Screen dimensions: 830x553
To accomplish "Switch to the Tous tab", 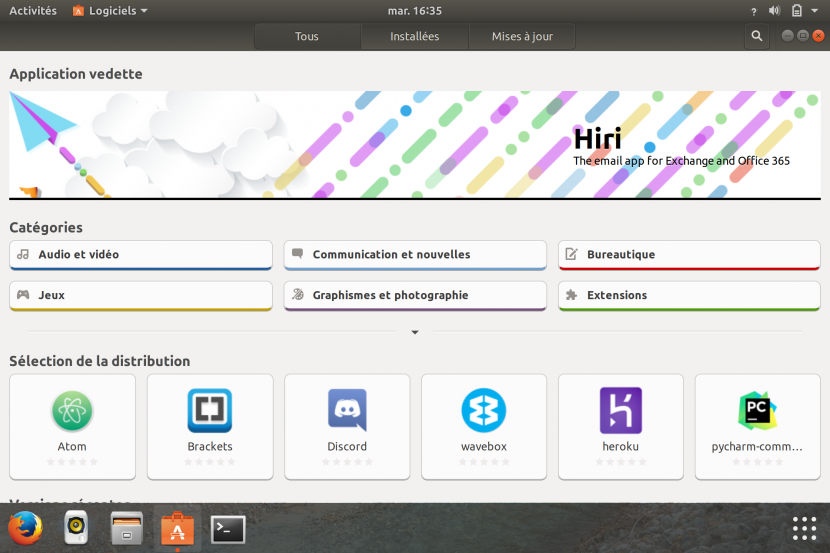I will pyautogui.click(x=307, y=37).
